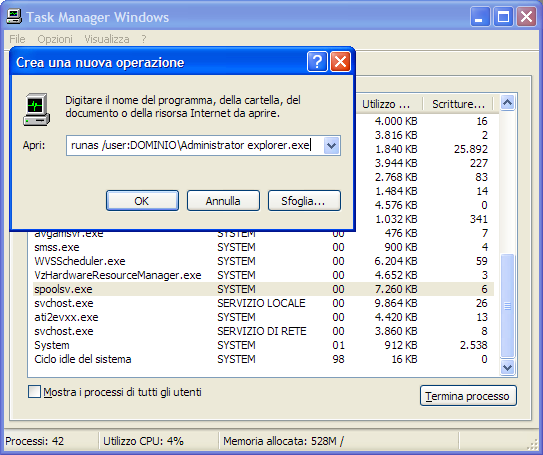Open the Visualizza menu
The image size is (543, 455).
click(107, 39)
